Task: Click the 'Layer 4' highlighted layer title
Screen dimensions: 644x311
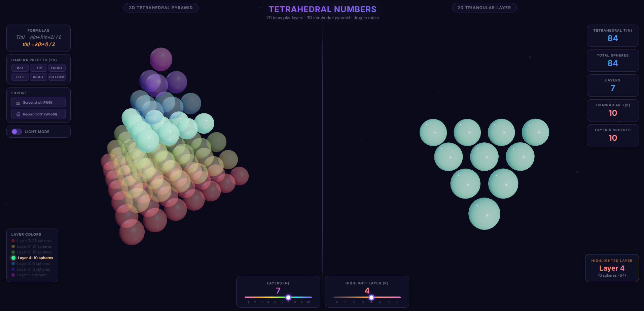Action: [x=612, y=268]
